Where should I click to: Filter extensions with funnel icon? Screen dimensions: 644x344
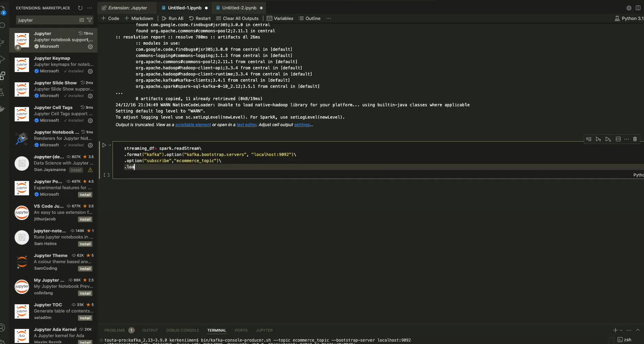[x=90, y=20]
